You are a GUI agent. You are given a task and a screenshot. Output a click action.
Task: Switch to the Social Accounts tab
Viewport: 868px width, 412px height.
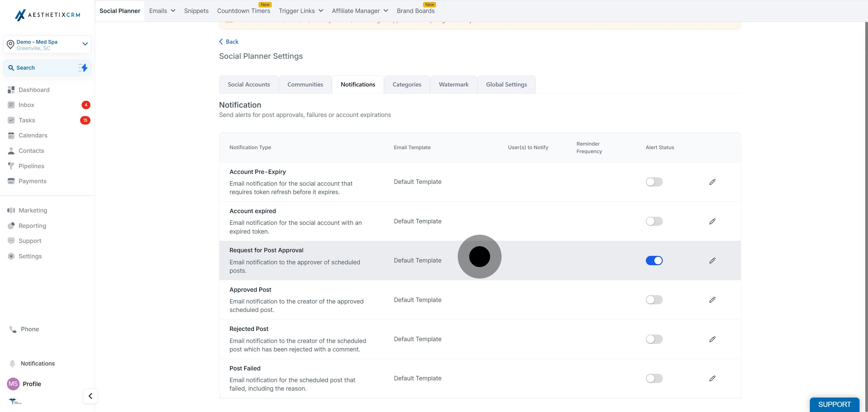click(249, 85)
